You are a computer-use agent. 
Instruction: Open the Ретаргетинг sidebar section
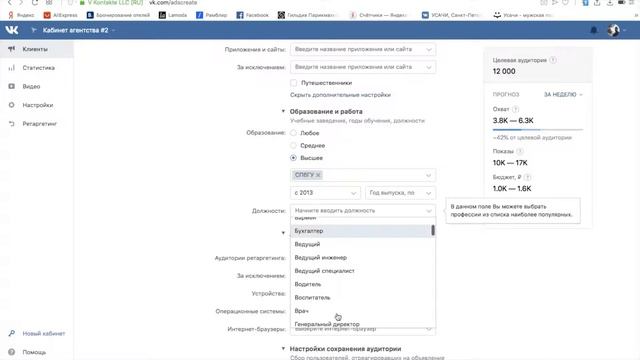tap(37, 123)
